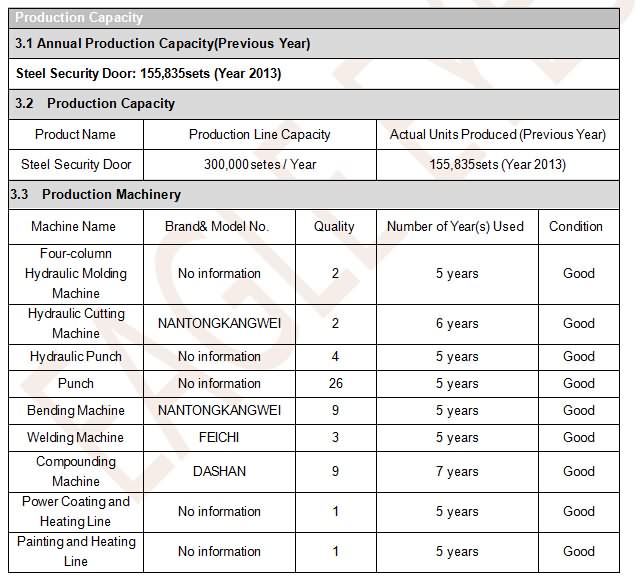Click 'Painting and Heating Line' name cell
Image resolution: width=641 pixels, height=579 pixels.
click(x=76, y=552)
